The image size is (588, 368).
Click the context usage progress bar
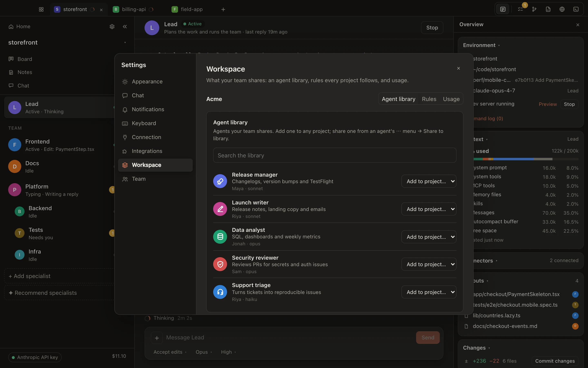(526, 159)
